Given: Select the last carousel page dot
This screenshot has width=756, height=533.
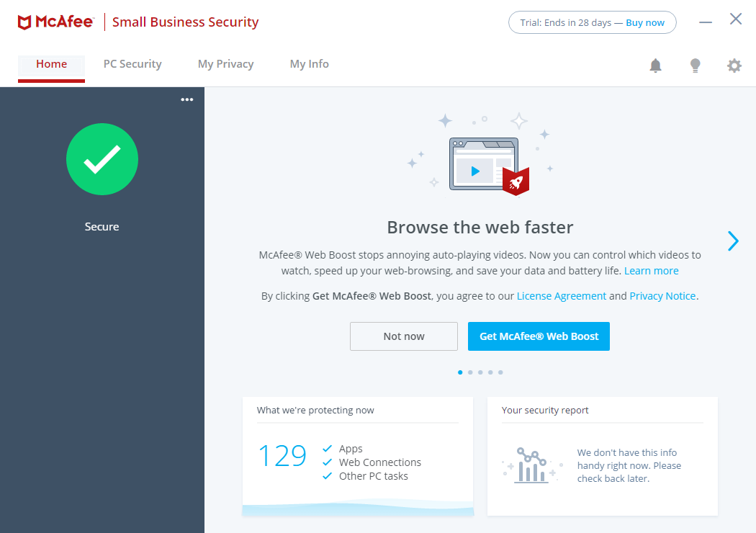Looking at the screenshot, I should [x=500, y=372].
